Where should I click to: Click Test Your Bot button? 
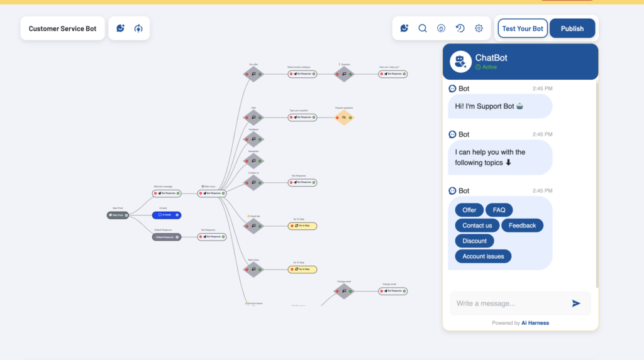pyautogui.click(x=523, y=28)
